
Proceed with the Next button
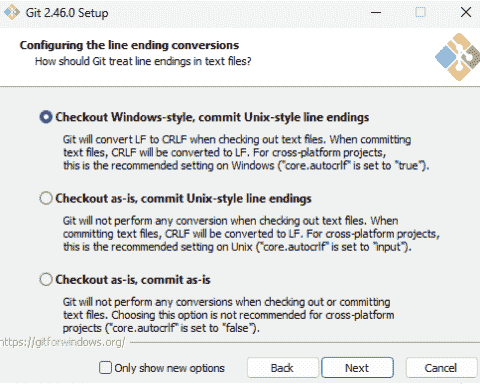357,368
